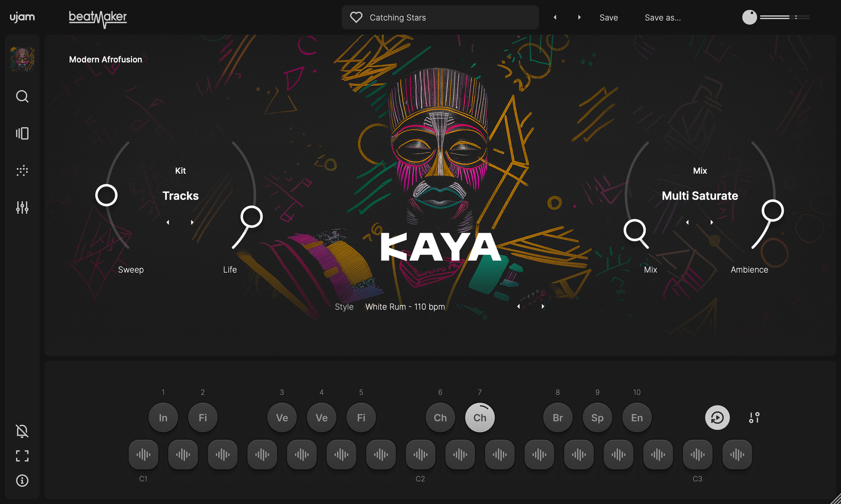Browse next Kit with the right arrow
This screenshot has height=504, width=841.
[x=192, y=222]
